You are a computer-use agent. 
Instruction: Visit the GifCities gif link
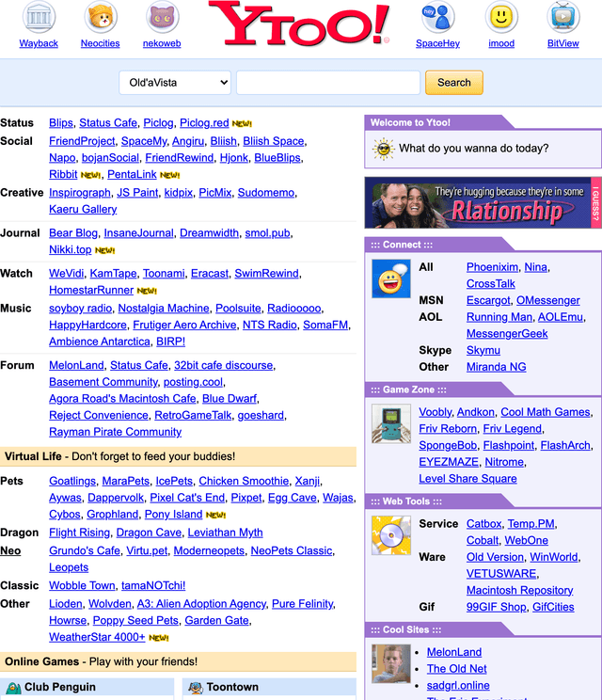tap(553, 607)
